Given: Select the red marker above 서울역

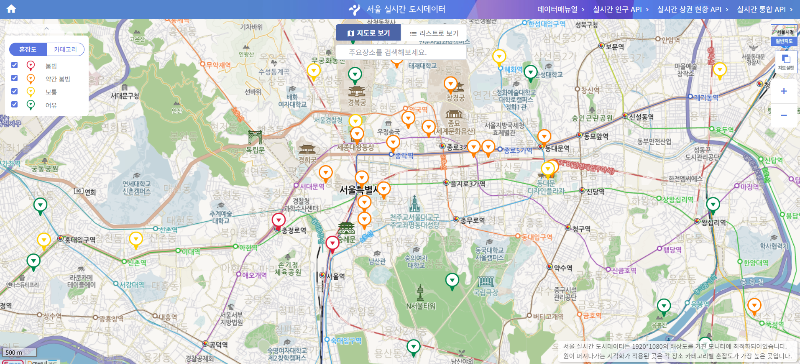Looking at the screenshot, I should 332,244.
